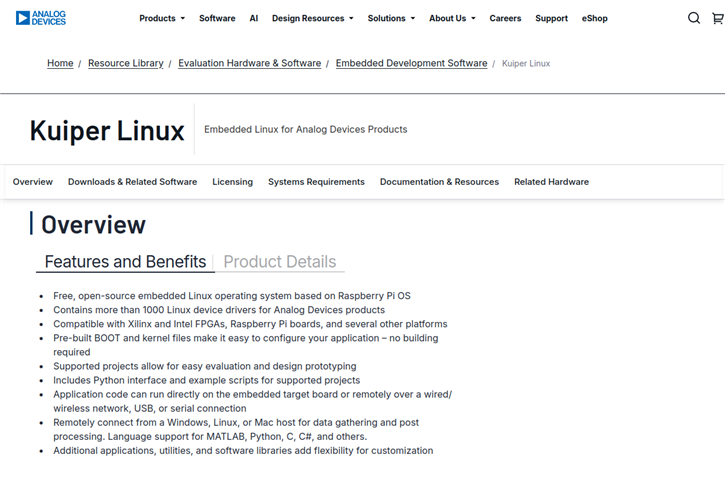Expand the About Us dropdown menu
Viewport: 725px width, 483px height.
point(452,18)
